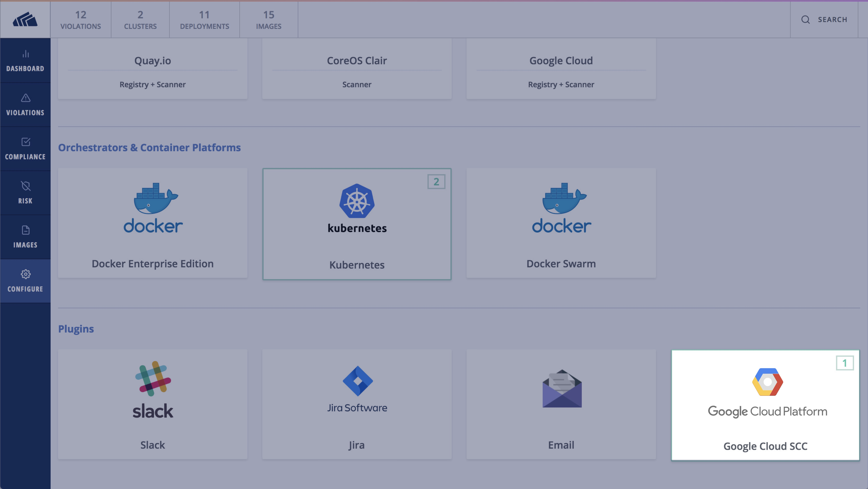Click the Orchestrators & Container Platforms heading

coord(149,147)
